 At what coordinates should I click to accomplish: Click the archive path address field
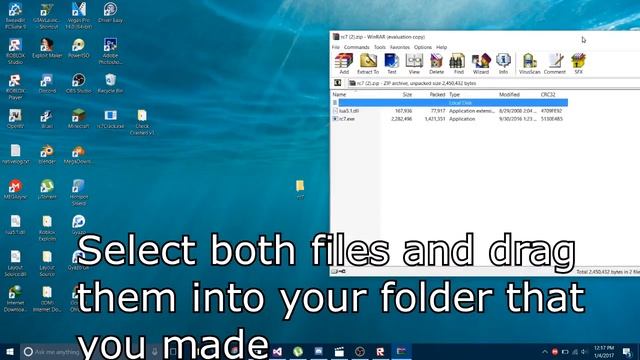tap(494, 83)
